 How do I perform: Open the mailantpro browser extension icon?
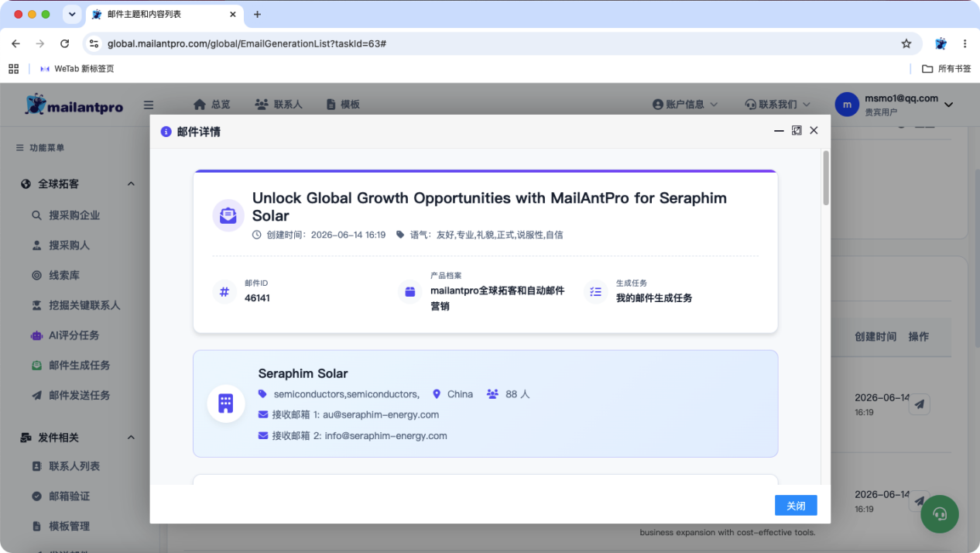[941, 44]
